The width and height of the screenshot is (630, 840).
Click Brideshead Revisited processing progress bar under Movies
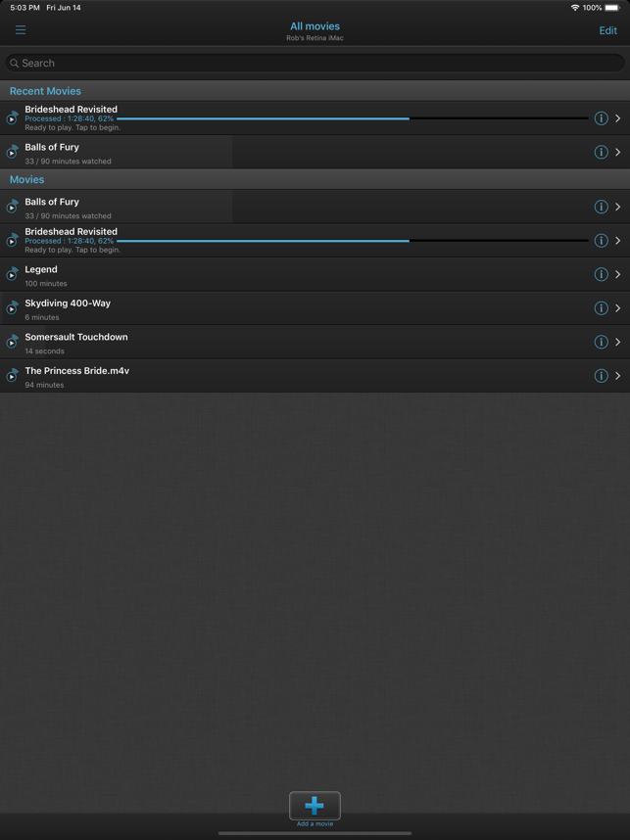(x=353, y=241)
